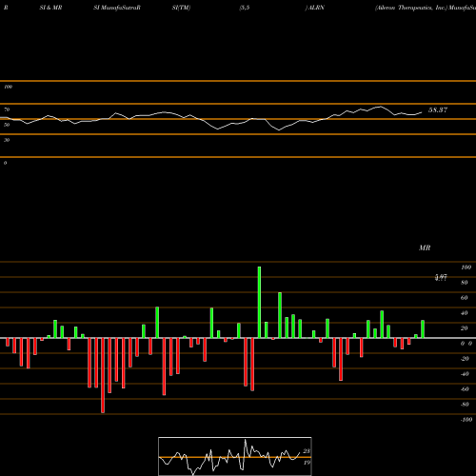Screen dimensions: 476x476
Task: Click the -80 label on MR axis
Action: click(465, 405)
